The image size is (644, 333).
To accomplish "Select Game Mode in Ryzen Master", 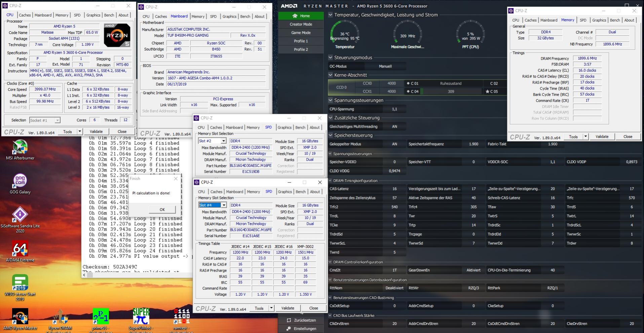I will pos(301,33).
